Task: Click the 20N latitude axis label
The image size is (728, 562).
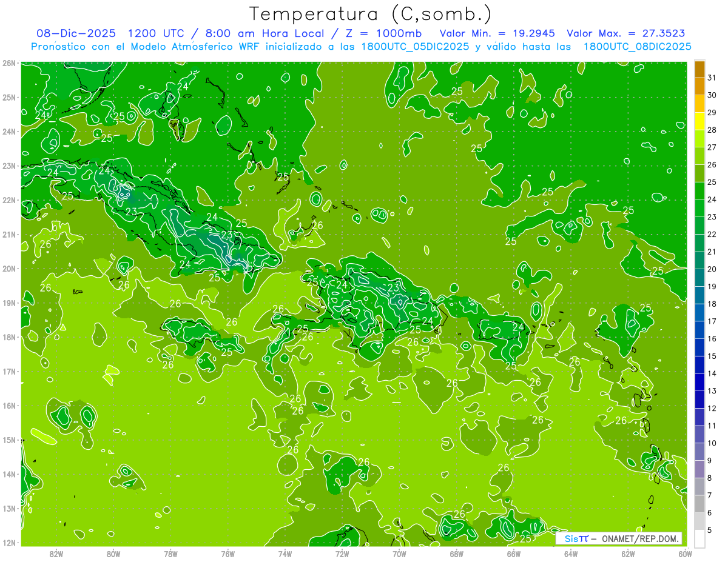Action: click(x=9, y=269)
